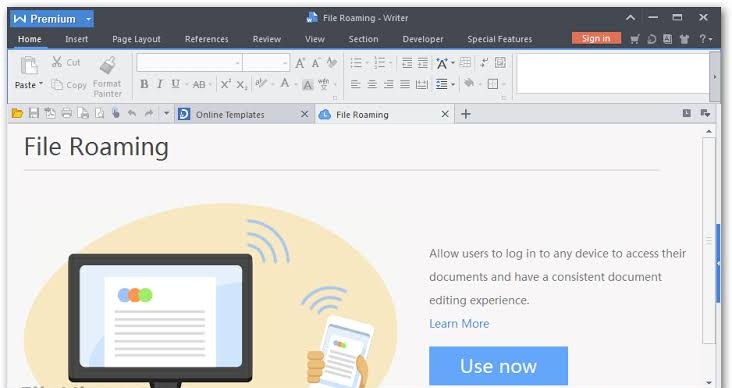Screen dimensions: 732x388
Task: Click the Superscript X² icon
Action: [226, 84]
